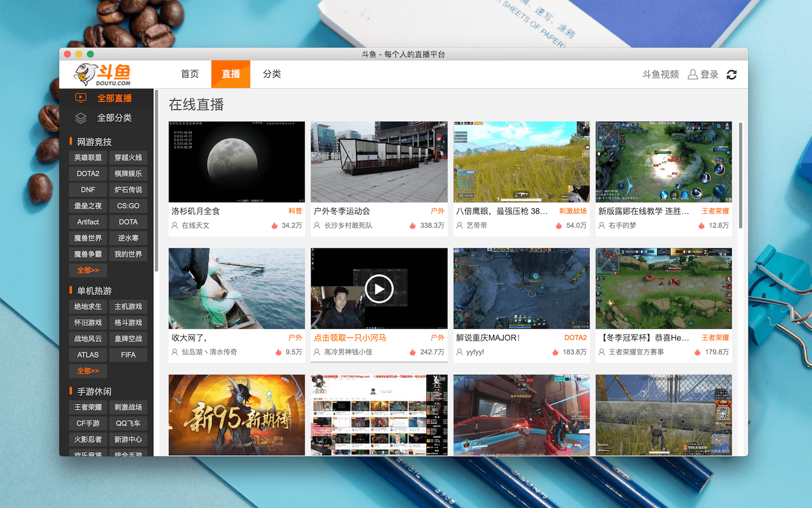Click flame icon beside 242.7万
This screenshot has height=508, width=812.
pos(413,352)
